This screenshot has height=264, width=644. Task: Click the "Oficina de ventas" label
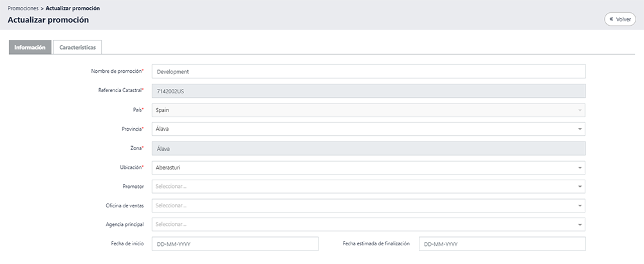(125, 205)
